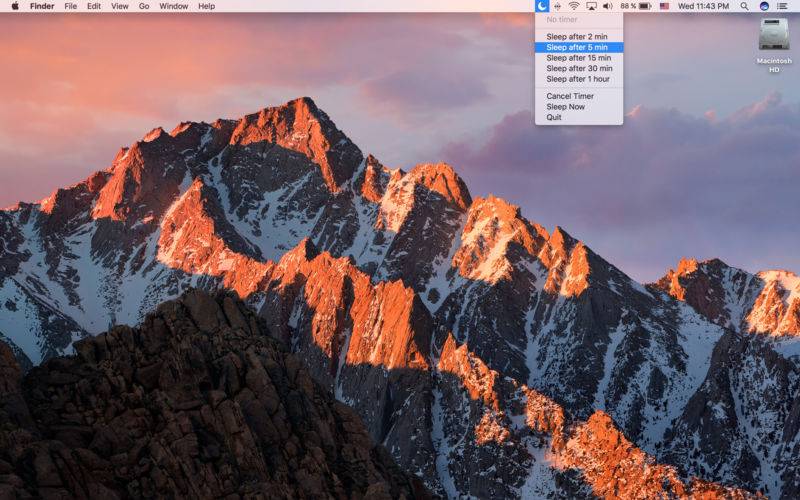
Task: Click the Macintosh HD label text
Action: point(774,65)
